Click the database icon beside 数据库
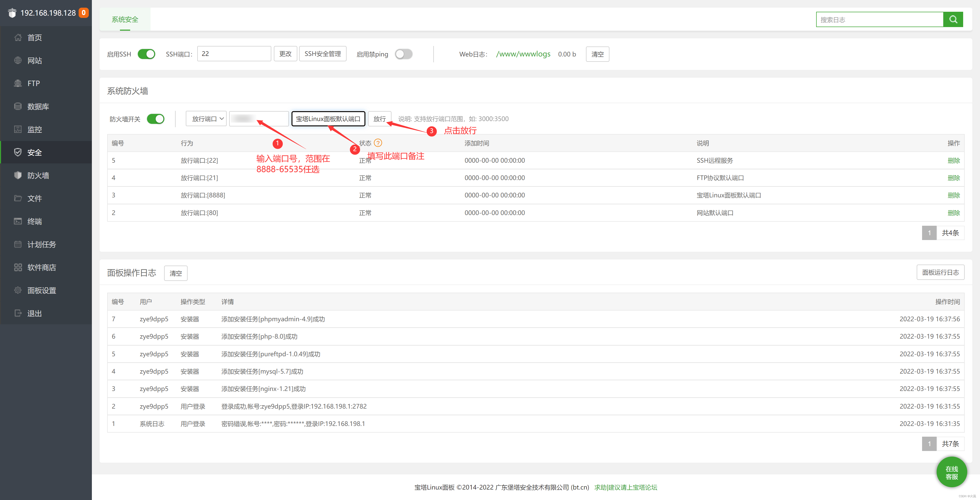 click(x=18, y=106)
